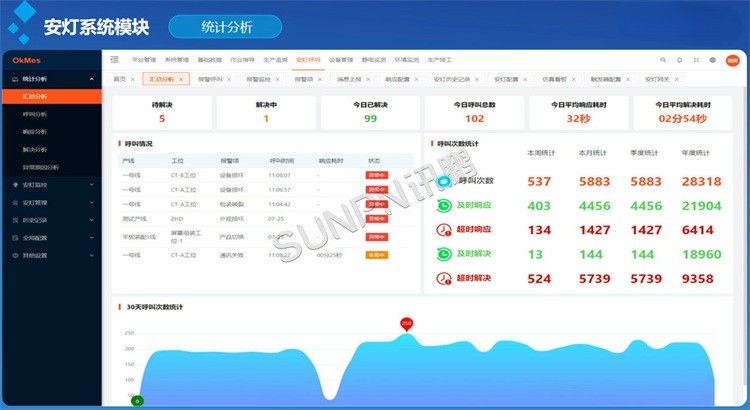
Task: Close the 首页 tab
Action: coord(132,79)
